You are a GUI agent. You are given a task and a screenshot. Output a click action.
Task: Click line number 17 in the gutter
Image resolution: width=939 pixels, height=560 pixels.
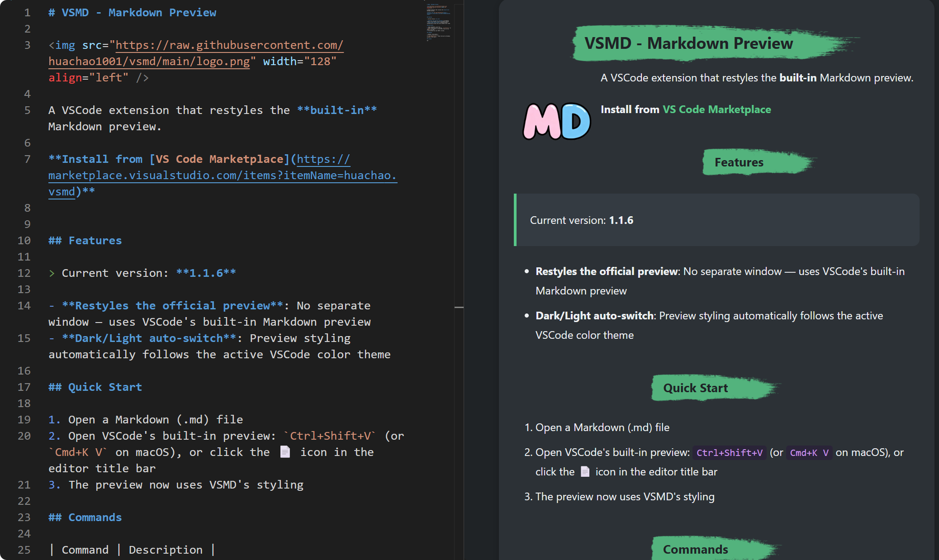coord(24,387)
